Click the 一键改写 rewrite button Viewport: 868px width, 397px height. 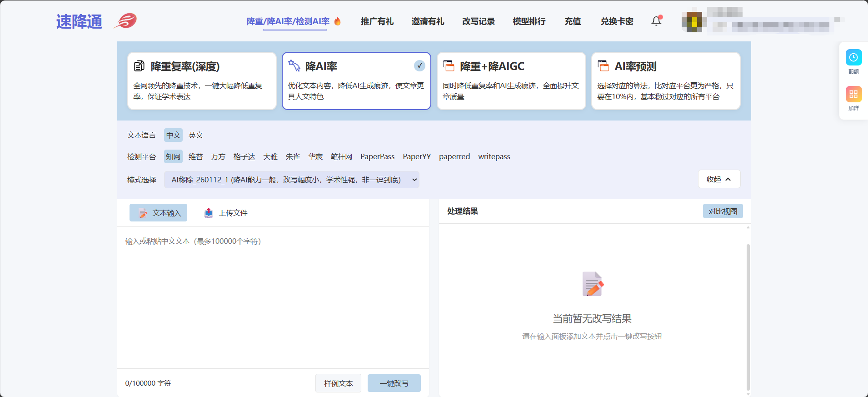pos(394,383)
